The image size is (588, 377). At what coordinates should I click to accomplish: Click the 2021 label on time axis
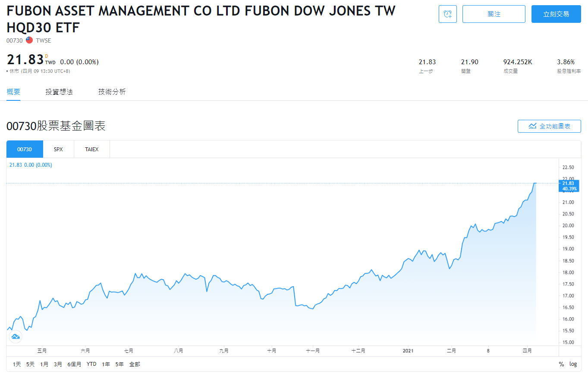[x=408, y=351]
